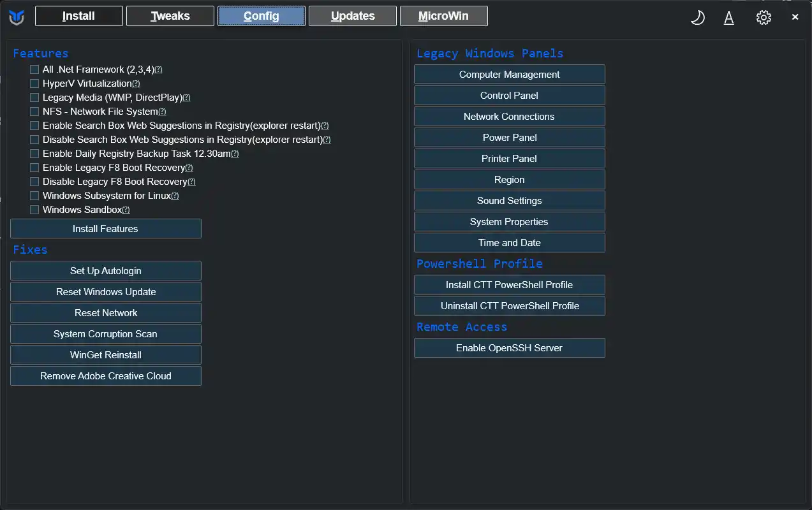Check the All .Net Framework (2,3,4) checkbox

(x=34, y=69)
